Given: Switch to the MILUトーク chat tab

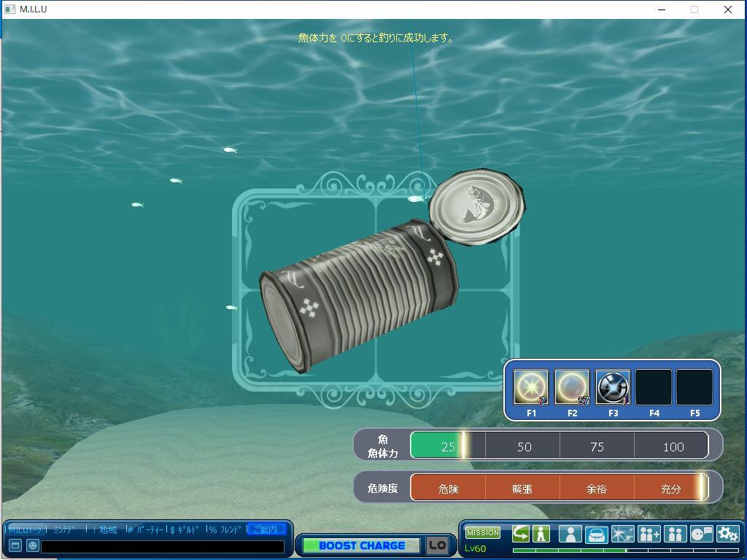Looking at the screenshot, I should tap(26, 529).
